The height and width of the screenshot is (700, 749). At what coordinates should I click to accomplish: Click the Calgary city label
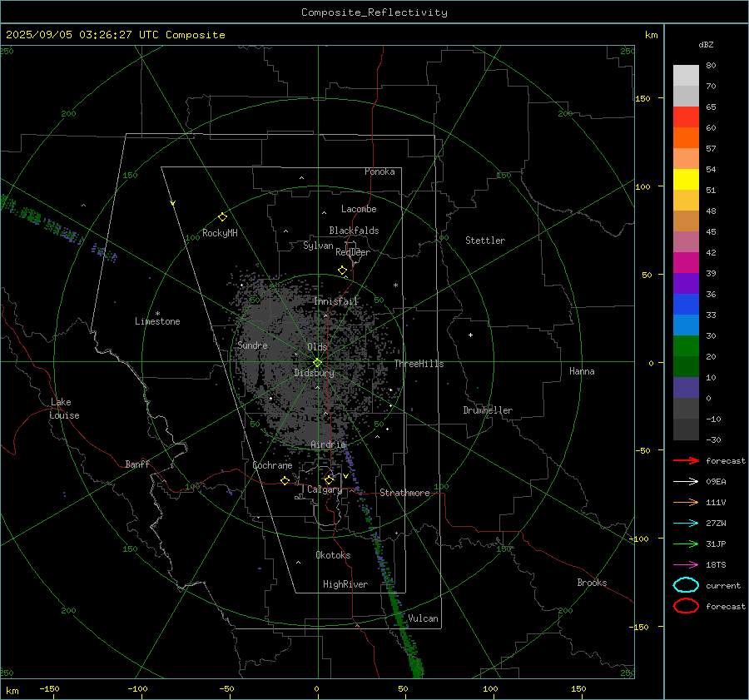click(325, 489)
